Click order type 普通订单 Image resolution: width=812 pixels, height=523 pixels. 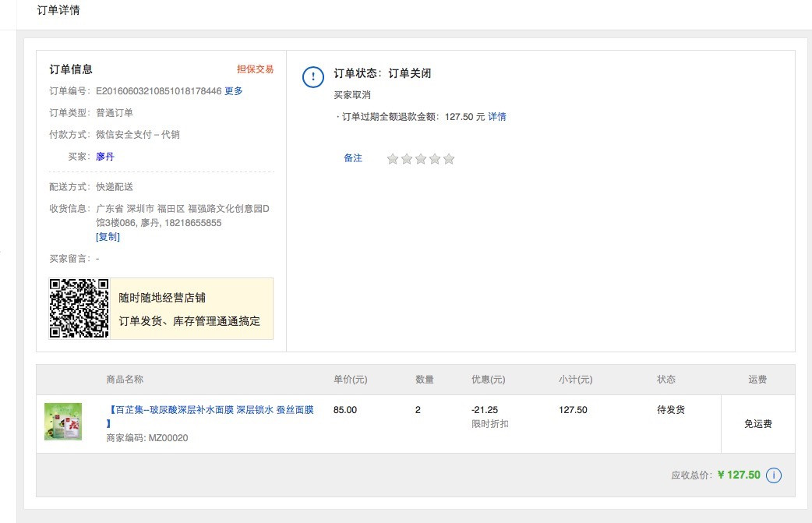click(x=115, y=113)
